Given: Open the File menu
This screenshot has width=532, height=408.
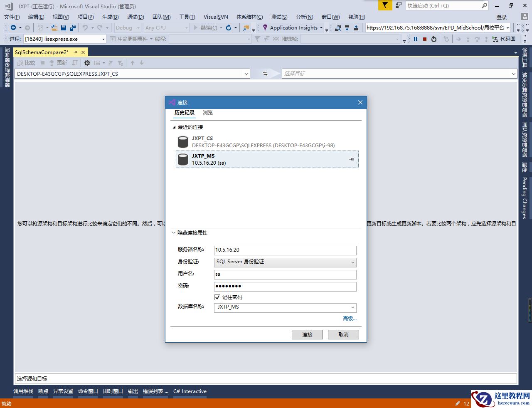Looking at the screenshot, I should click(x=12, y=17).
